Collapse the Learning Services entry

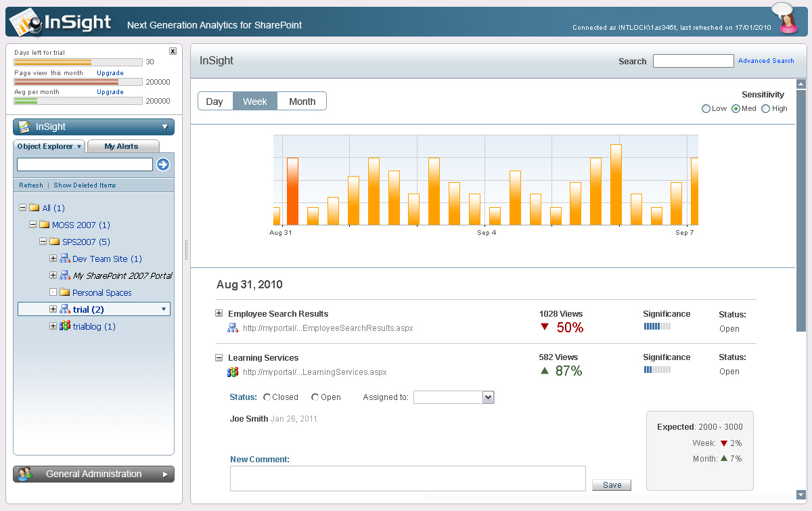pos(219,357)
